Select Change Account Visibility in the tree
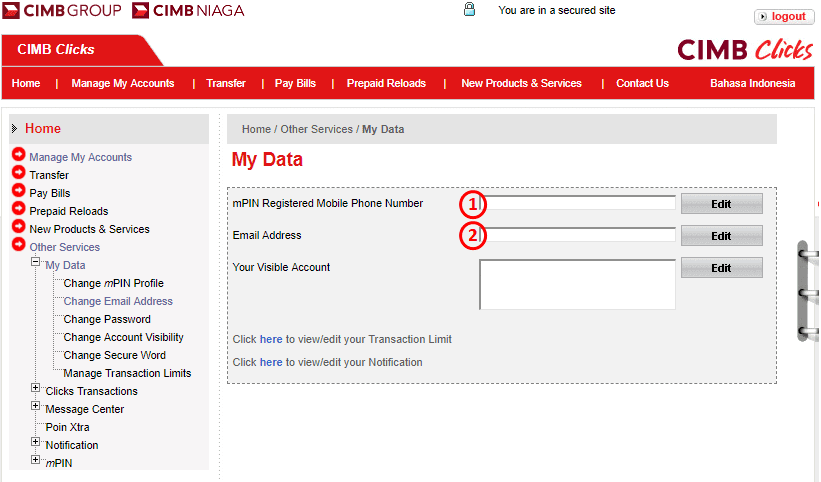 pos(124,338)
